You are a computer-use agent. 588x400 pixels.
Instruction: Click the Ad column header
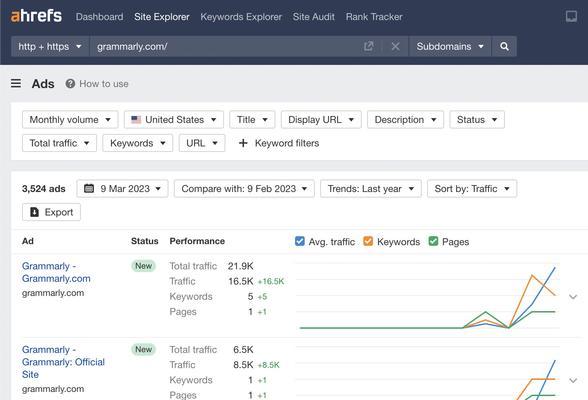coord(28,241)
